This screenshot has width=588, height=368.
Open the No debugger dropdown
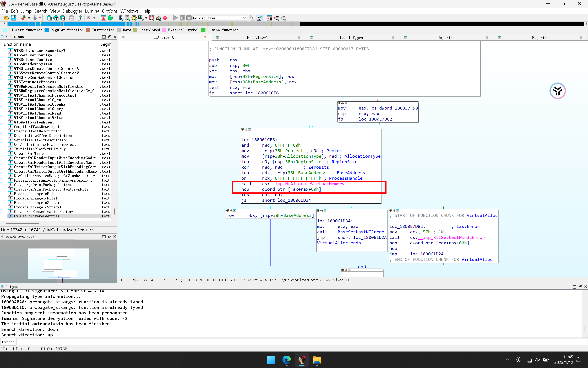click(x=244, y=18)
